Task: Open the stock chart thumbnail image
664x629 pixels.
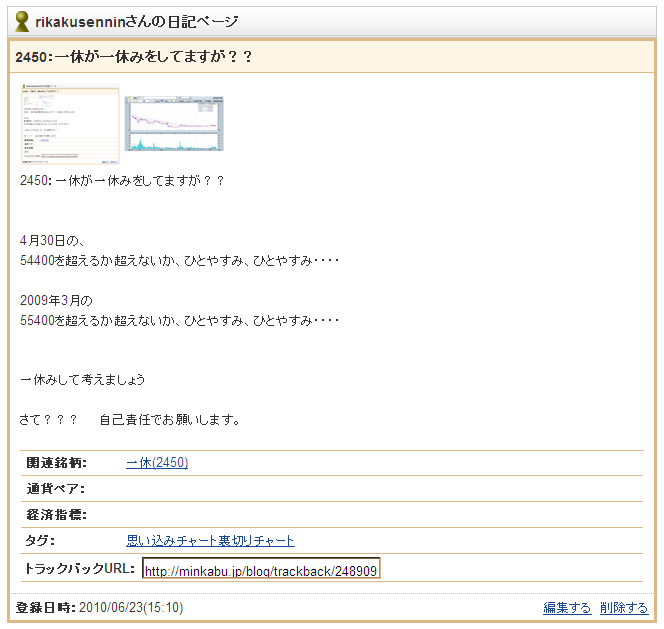Action: tap(174, 124)
